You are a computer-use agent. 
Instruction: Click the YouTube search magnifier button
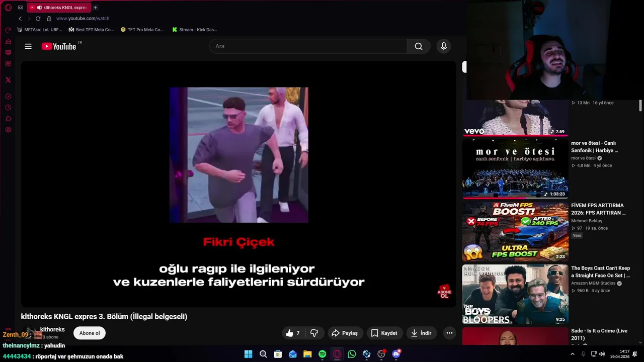(x=419, y=46)
